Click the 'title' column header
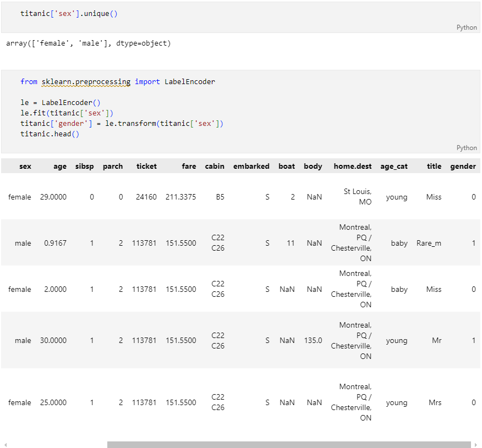Screen dimensions: 482x448 point(434,167)
